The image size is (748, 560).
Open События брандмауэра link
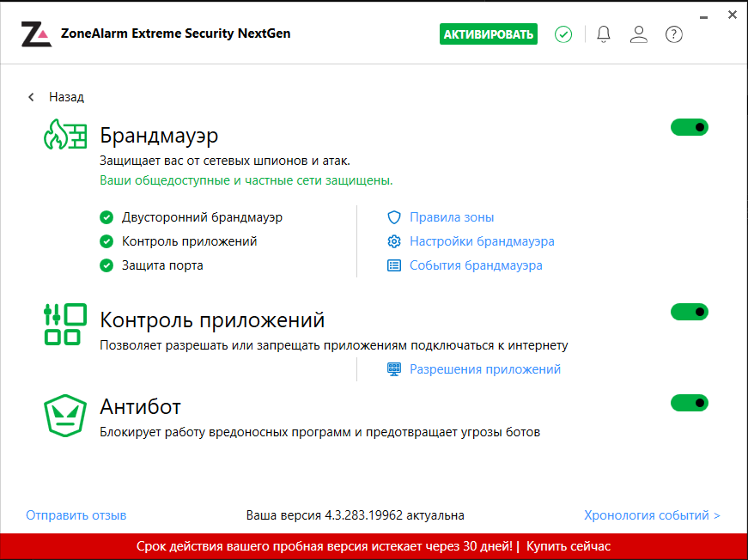click(476, 265)
